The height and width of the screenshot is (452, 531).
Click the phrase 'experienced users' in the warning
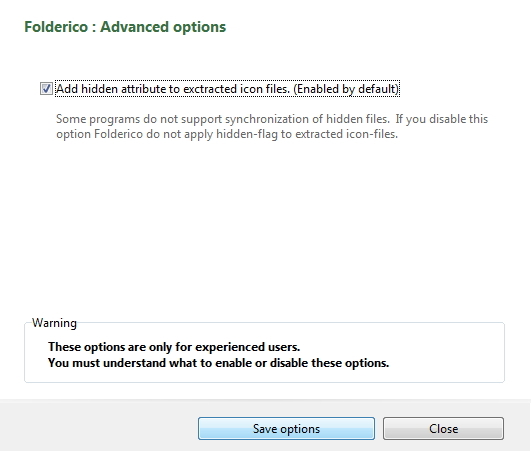[248, 347]
